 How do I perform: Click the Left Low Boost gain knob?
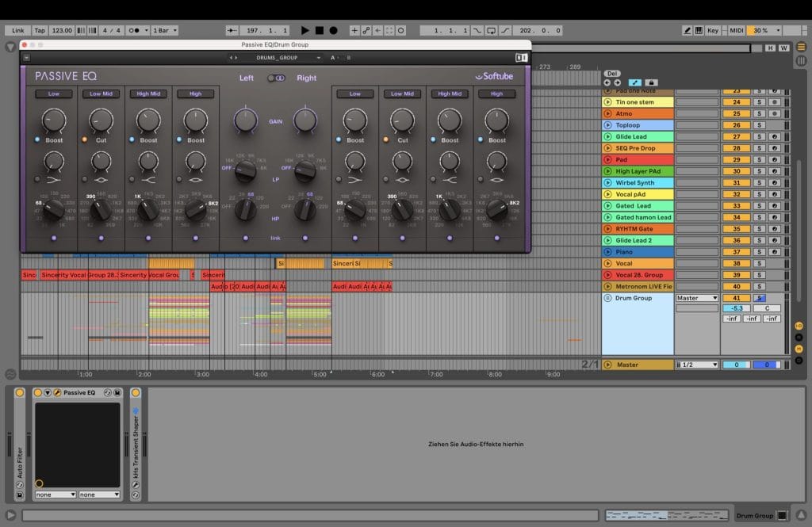point(54,120)
